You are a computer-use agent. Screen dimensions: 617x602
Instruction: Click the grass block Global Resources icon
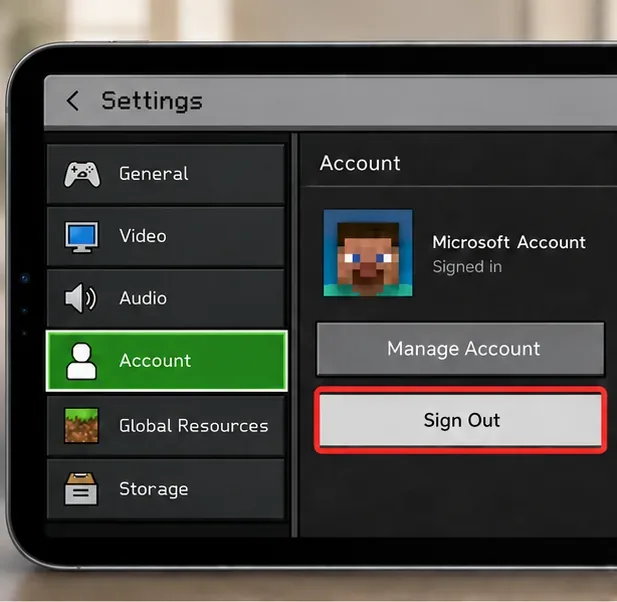click(81, 426)
